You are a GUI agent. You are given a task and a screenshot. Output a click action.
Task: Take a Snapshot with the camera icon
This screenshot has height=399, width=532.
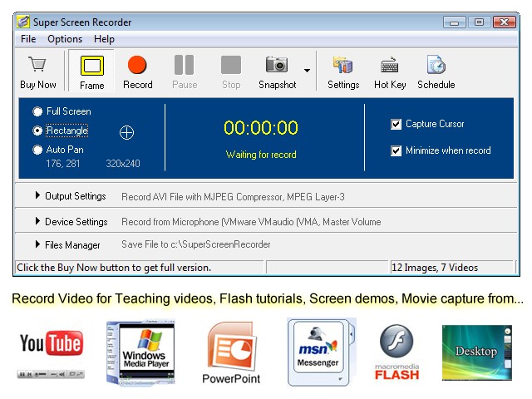tap(277, 64)
